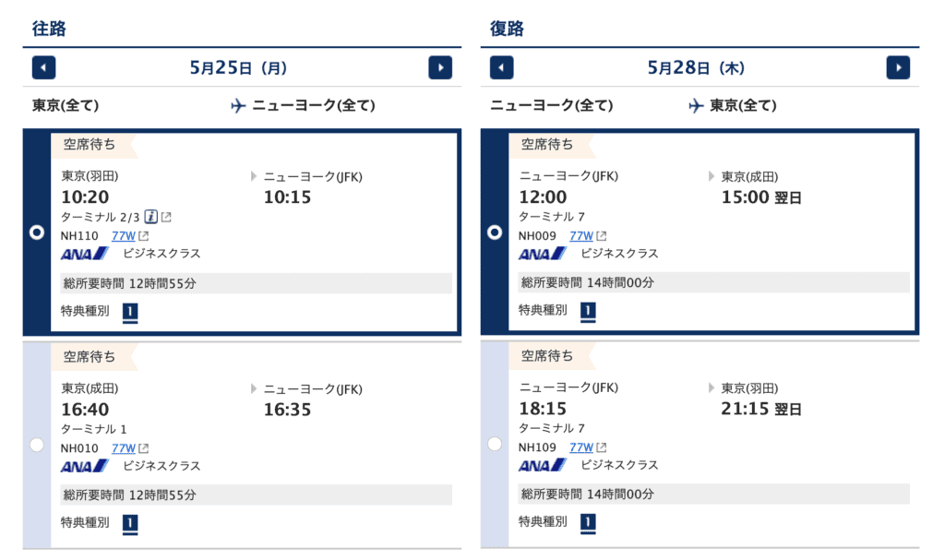Go to the previous return date before 5月28日

tap(501, 67)
